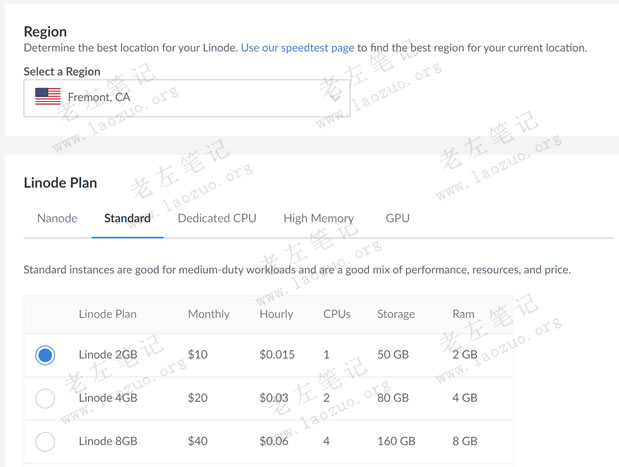Select the Linode 2GB radio button

coord(45,355)
